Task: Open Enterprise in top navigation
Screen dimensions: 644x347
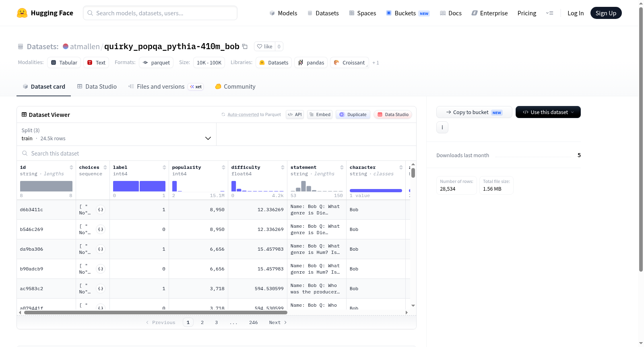Action: click(x=490, y=13)
